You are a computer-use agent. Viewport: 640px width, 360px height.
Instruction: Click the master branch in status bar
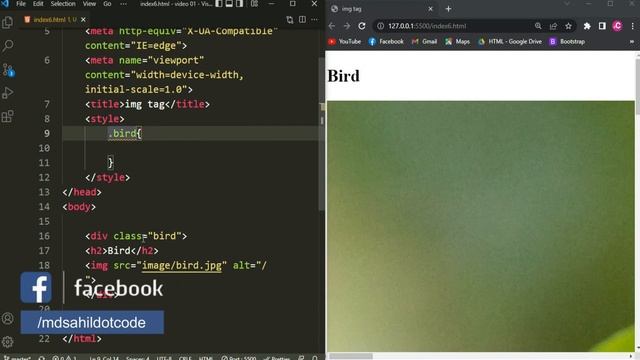coord(17,358)
